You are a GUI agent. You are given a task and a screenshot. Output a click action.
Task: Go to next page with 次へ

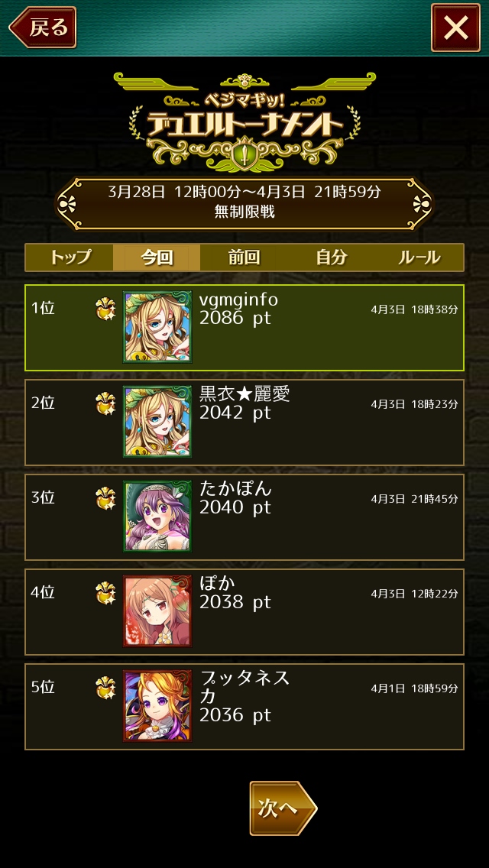pos(283,808)
